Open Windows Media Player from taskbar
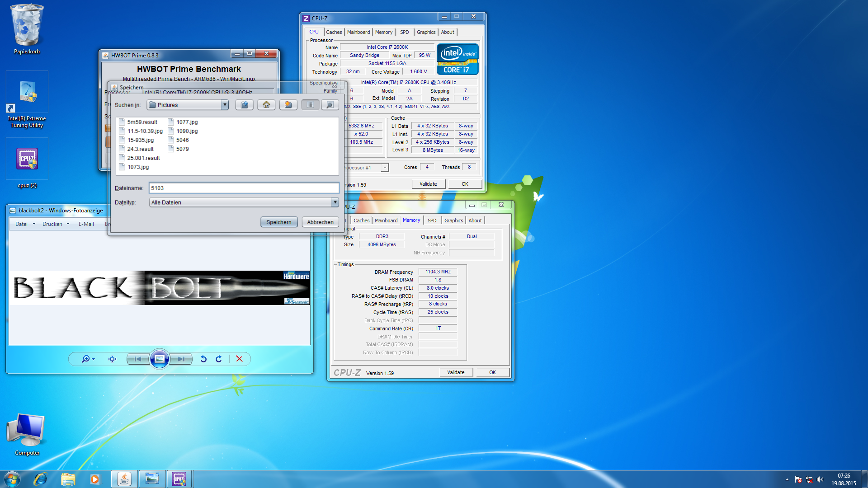This screenshot has width=868, height=488. coord(95,479)
